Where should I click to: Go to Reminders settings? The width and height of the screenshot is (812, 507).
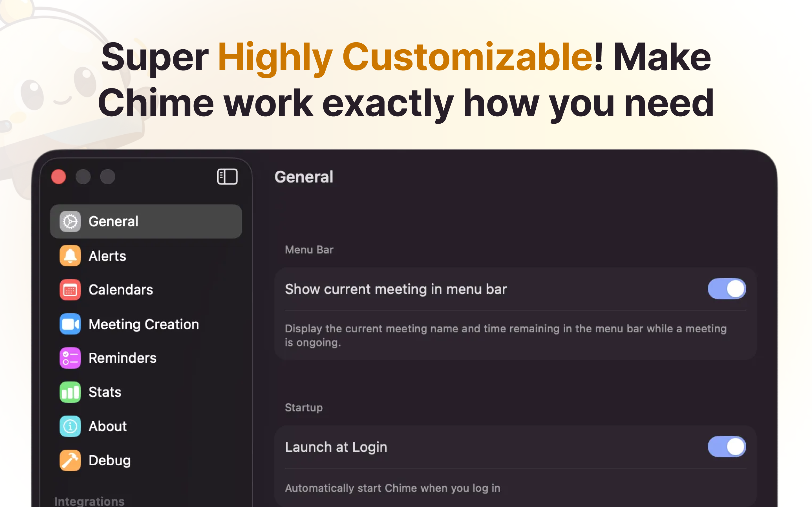122,358
